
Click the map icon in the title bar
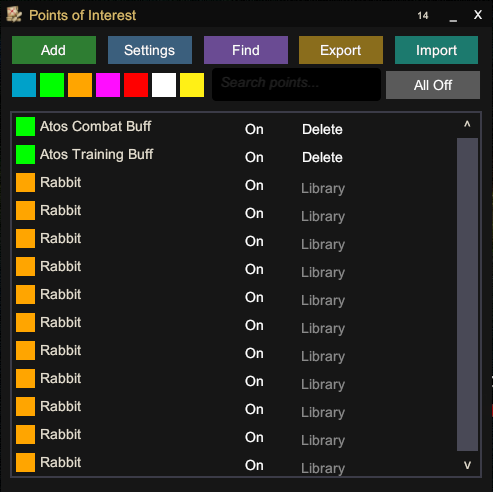tap(14, 15)
